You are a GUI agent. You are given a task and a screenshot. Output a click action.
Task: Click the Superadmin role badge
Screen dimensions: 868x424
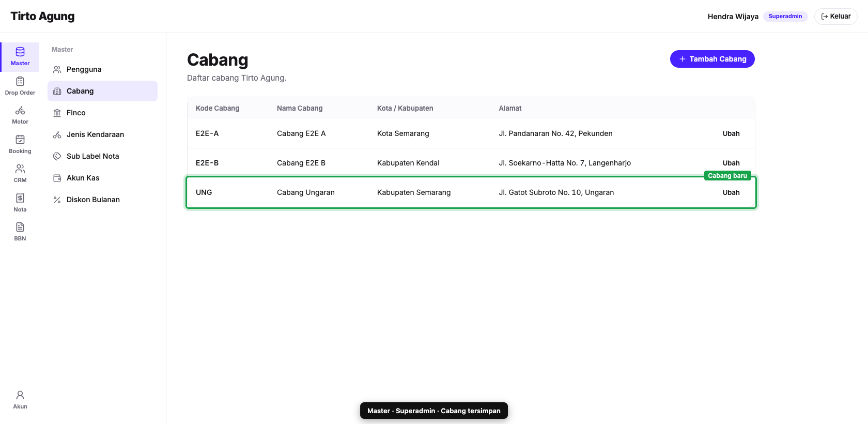(785, 17)
